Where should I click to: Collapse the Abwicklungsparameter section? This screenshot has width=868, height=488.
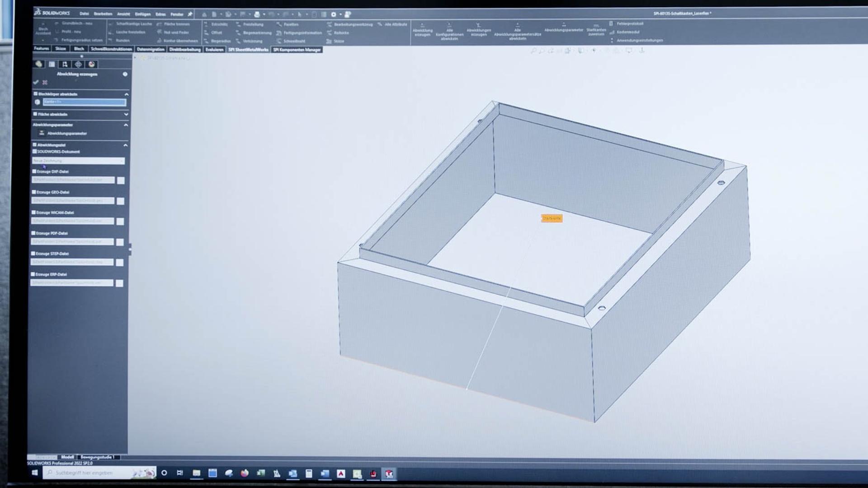pyautogui.click(x=126, y=125)
